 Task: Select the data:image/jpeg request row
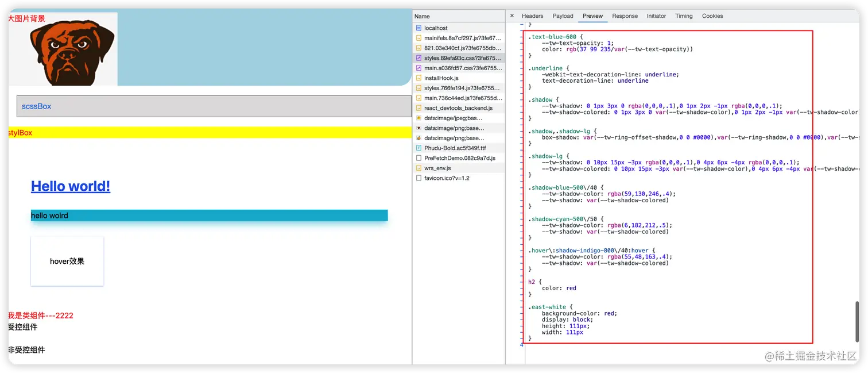pyautogui.click(x=459, y=118)
